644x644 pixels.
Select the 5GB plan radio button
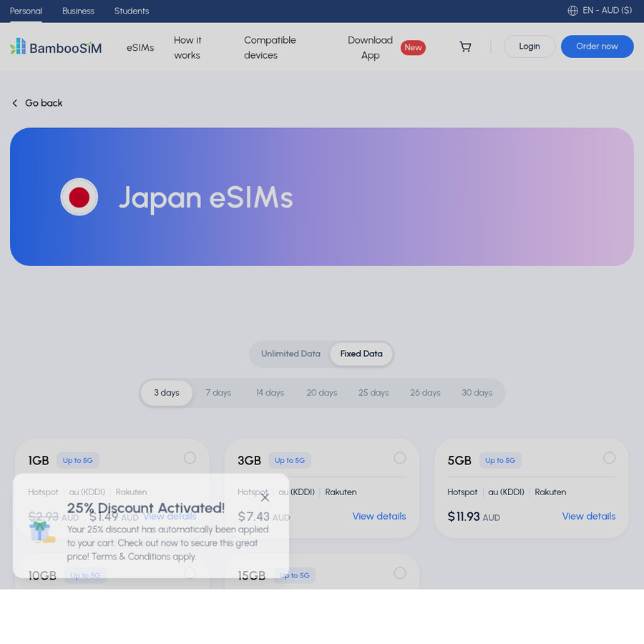(x=609, y=458)
